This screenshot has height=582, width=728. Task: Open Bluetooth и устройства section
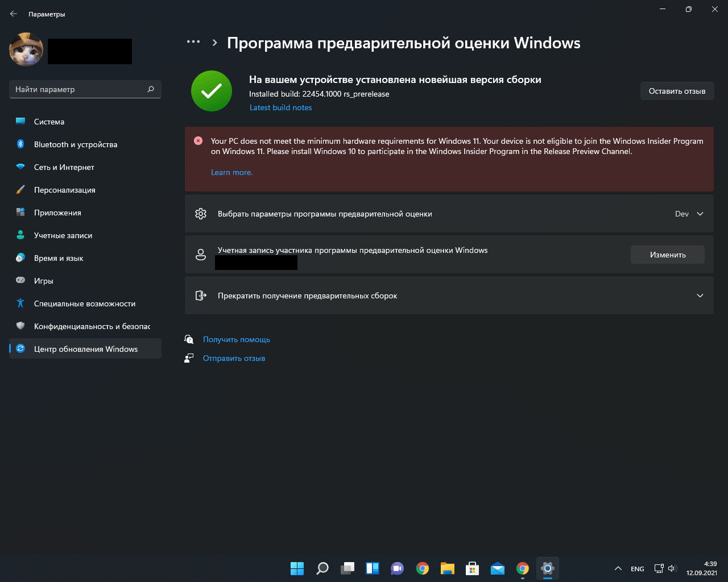[x=85, y=144]
